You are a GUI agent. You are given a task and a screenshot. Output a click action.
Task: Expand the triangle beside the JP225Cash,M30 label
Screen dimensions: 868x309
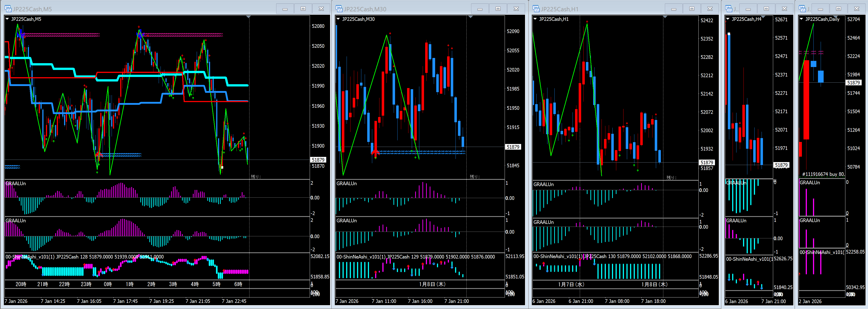338,19
